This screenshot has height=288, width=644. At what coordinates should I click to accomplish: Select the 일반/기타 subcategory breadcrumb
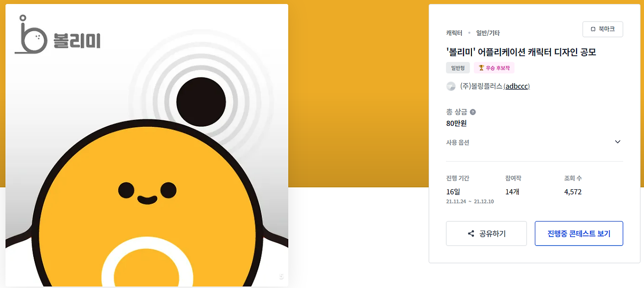pyautogui.click(x=488, y=33)
